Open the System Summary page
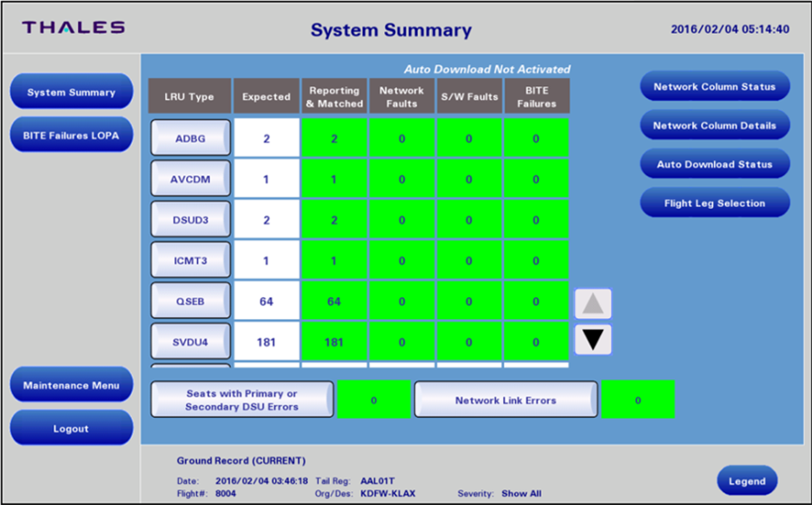 [x=71, y=92]
